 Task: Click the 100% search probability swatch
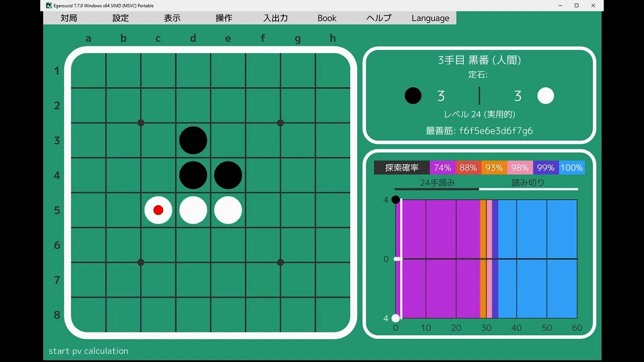(572, 168)
